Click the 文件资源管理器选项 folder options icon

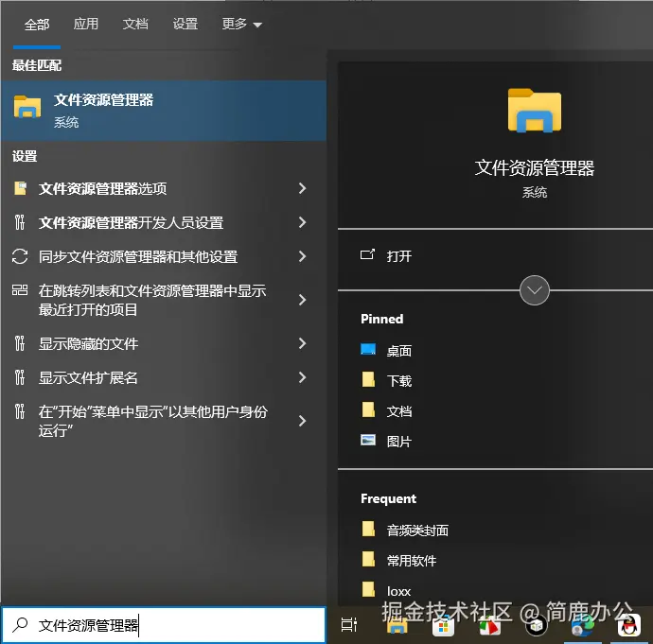(x=20, y=188)
